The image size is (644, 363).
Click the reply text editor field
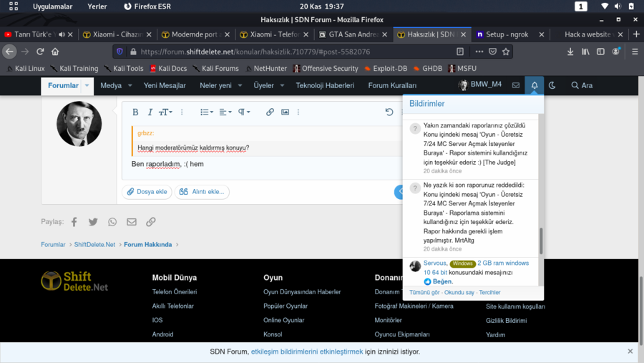[258, 164]
